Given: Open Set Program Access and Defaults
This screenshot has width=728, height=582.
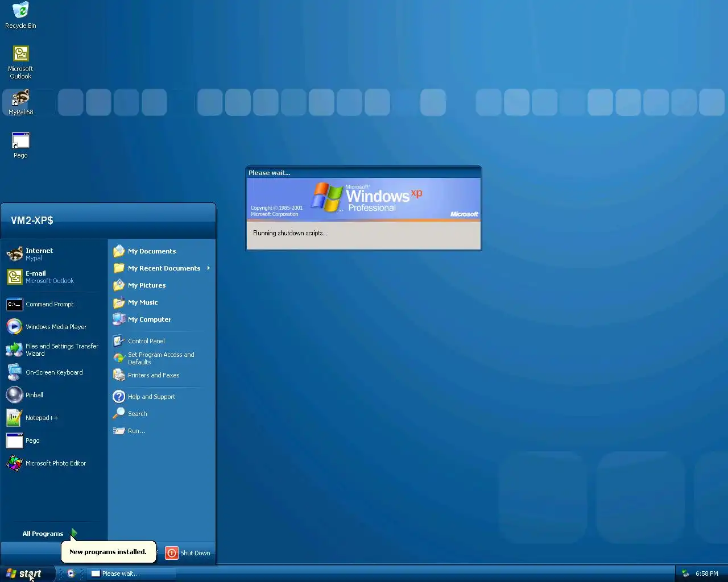Looking at the screenshot, I should click(162, 358).
